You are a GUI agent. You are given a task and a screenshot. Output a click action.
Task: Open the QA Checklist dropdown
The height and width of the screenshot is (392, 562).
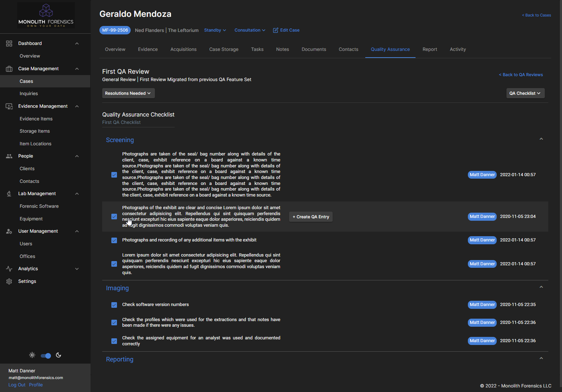pyautogui.click(x=525, y=93)
